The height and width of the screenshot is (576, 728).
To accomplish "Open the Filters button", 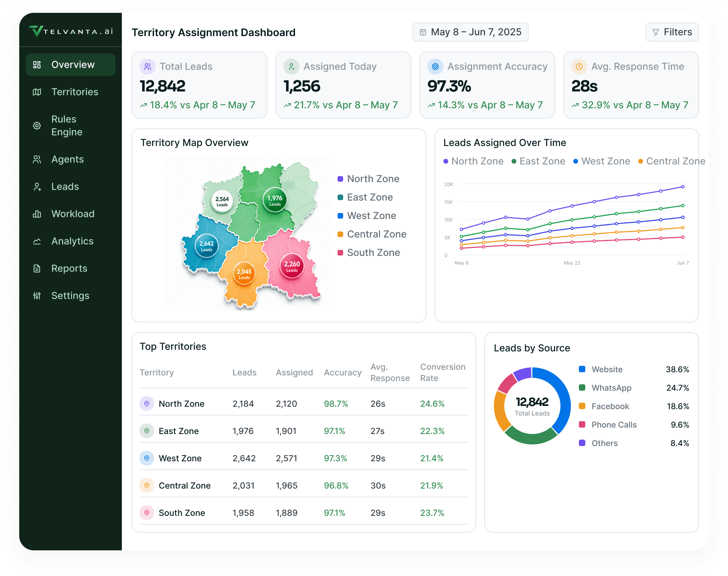I will 672,32.
